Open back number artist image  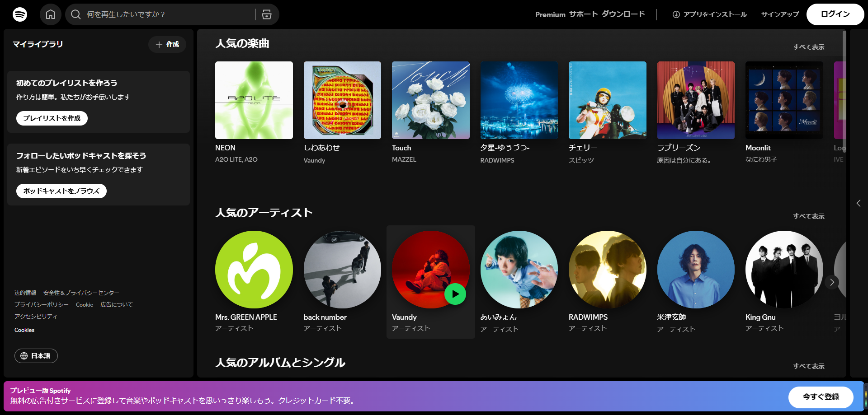[342, 270]
